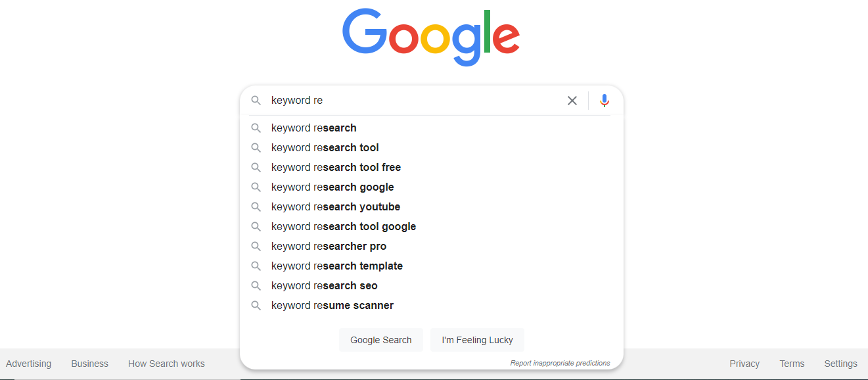The height and width of the screenshot is (380, 868).
Task: Click the search icon beside 'keyword resume scanner'
Action: pyautogui.click(x=256, y=305)
